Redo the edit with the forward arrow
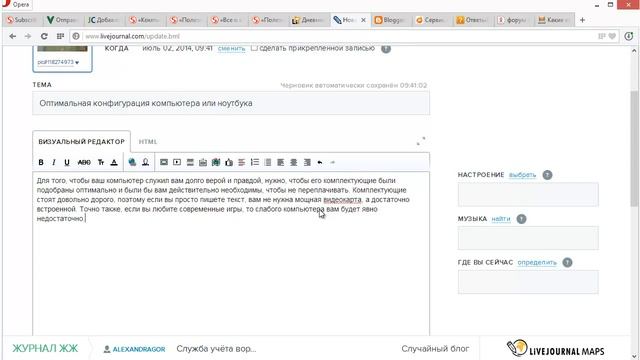640x360 pixels. [x=333, y=162]
